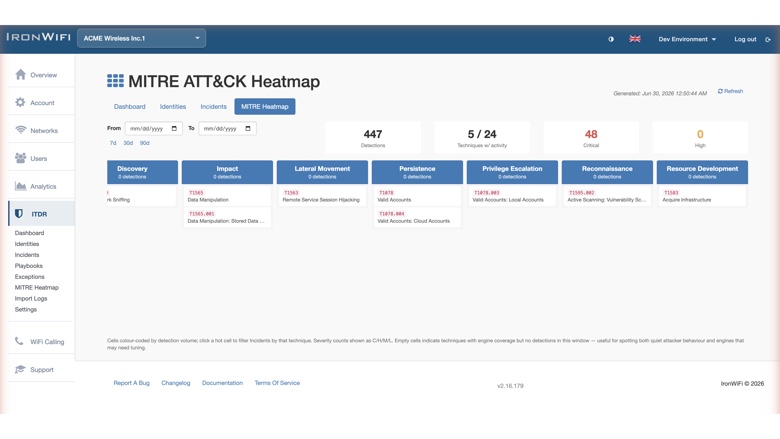Screen dimensions: 780x439
Task: Click the Analytics chart icon
Action: (x=20, y=186)
